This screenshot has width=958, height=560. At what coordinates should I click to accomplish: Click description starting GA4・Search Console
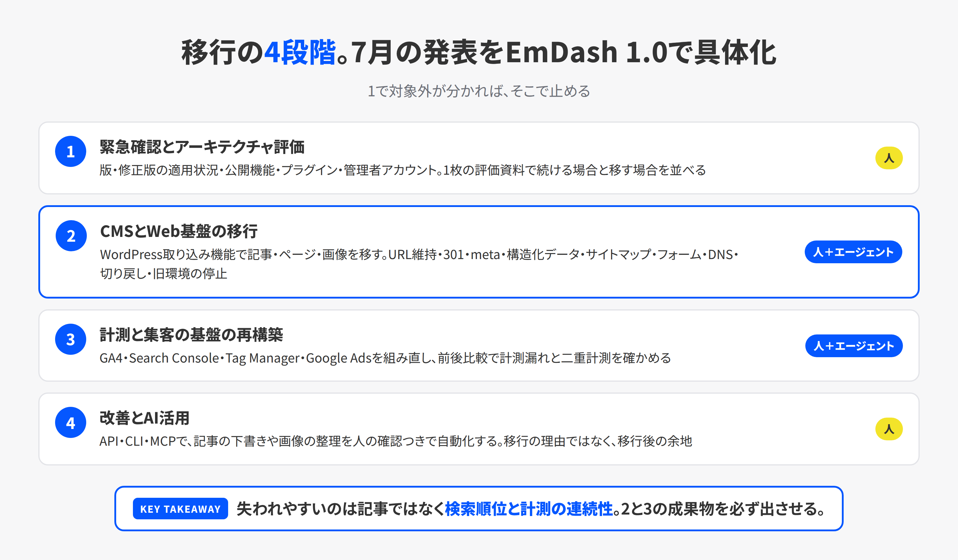pyautogui.click(x=385, y=358)
